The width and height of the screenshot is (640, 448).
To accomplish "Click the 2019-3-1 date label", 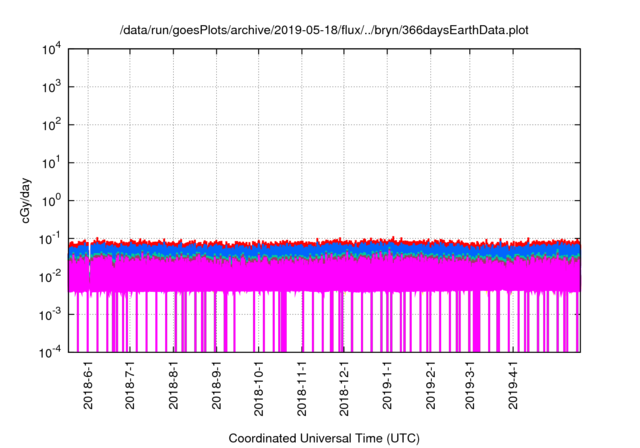I will (x=470, y=385).
